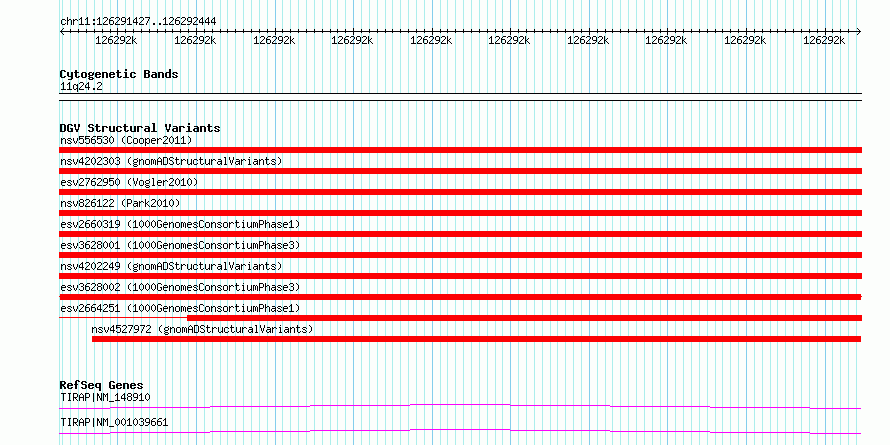Open variant nsv556530 (Cooper2011) label
This screenshot has width=890, height=445.
pyautogui.click(x=126, y=140)
